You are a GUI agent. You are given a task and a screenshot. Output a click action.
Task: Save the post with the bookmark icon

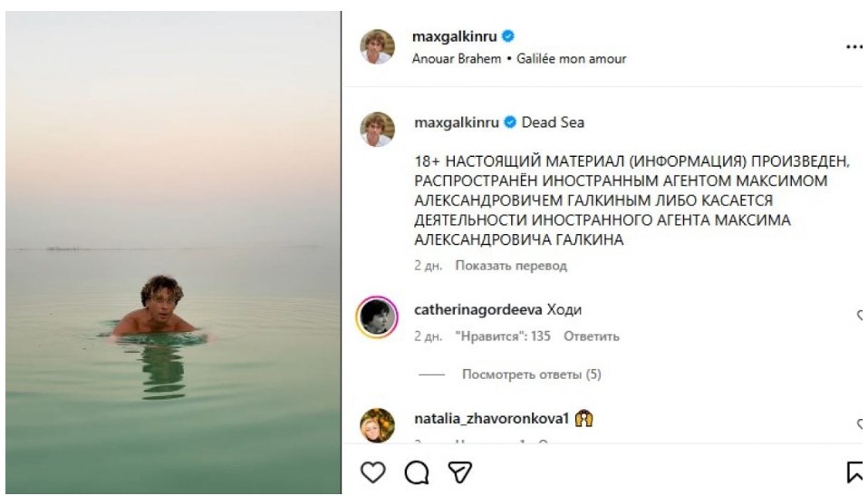pyautogui.click(x=854, y=470)
